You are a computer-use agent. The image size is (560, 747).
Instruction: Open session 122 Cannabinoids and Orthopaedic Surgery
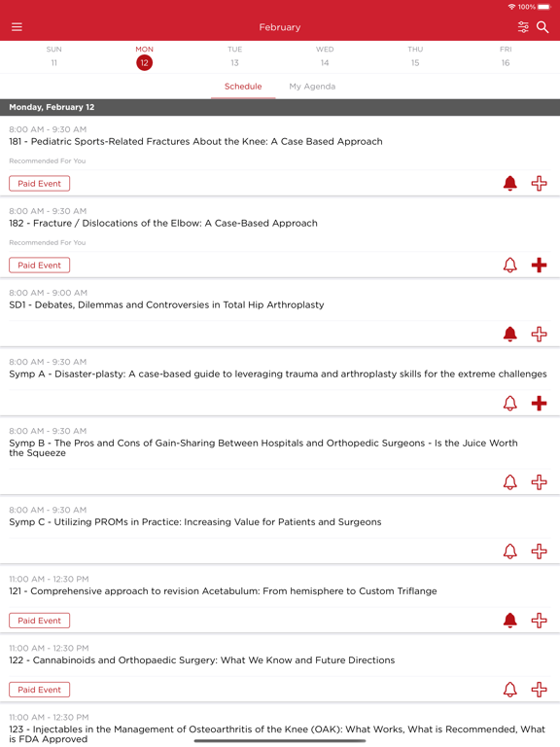coord(202,660)
